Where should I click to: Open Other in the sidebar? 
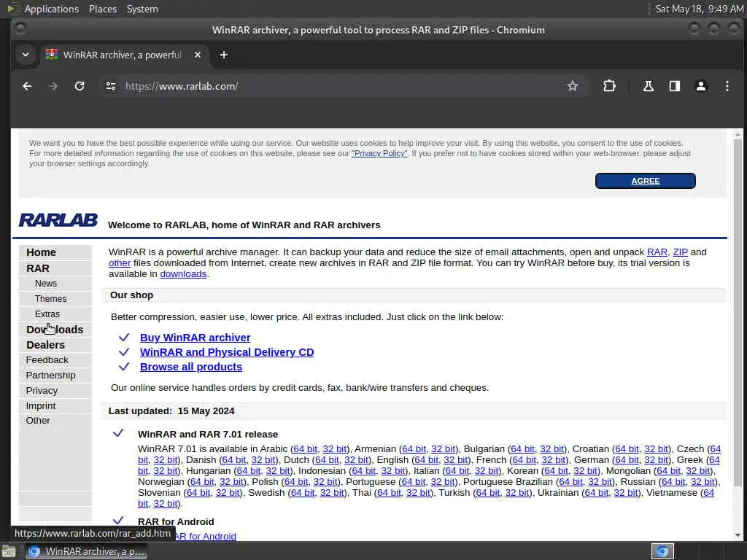point(38,421)
